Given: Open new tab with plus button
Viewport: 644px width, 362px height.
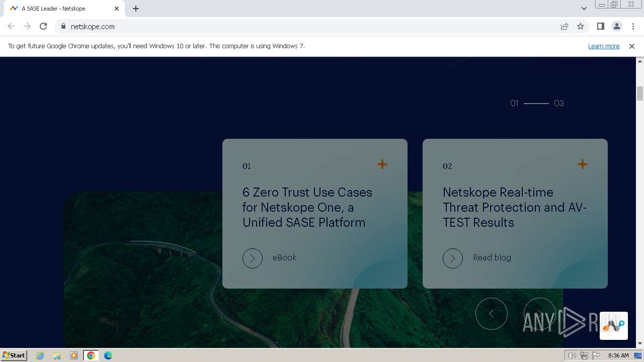Looking at the screenshot, I should [136, 9].
